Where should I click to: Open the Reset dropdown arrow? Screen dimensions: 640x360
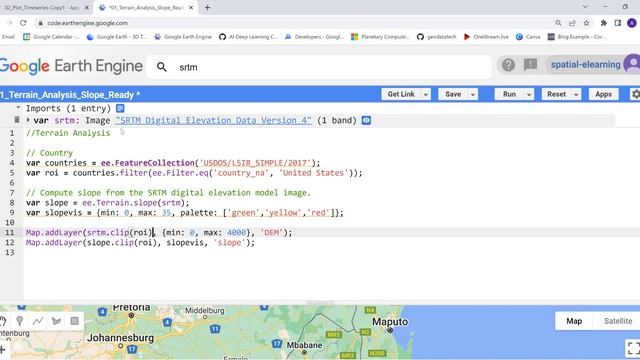576,94
